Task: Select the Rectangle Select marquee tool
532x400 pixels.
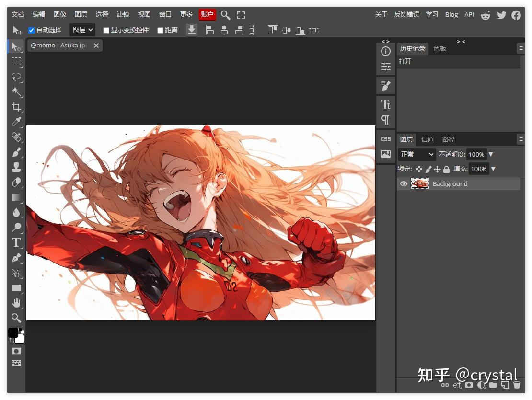Action: pos(16,61)
